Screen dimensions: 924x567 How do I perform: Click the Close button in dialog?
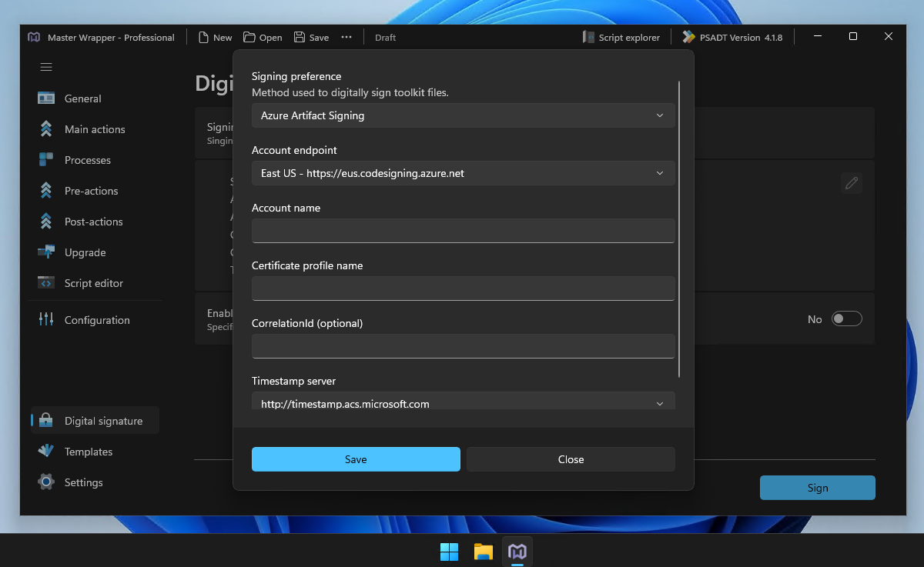(x=571, y=459)
